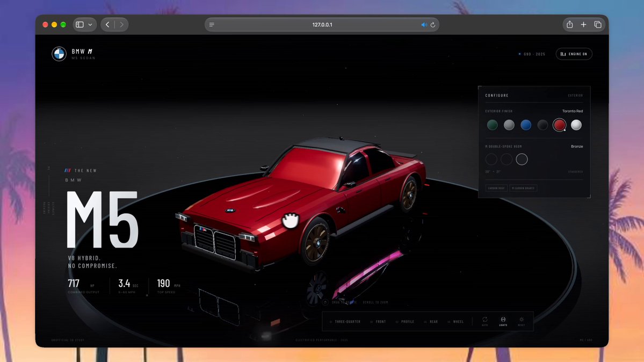Choose the Bronze wheel finish option
Viewport: 644px width, 362px height.
[x=522, y=160]
